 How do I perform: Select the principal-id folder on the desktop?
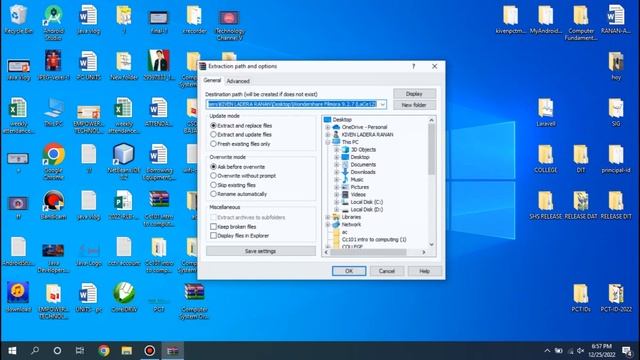coord(616,159)
